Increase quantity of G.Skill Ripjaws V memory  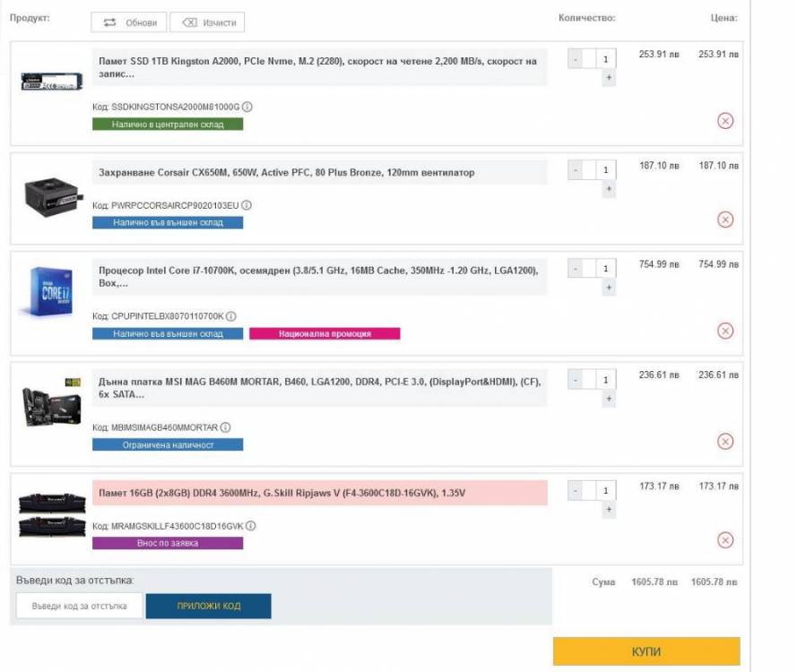(x=609, y=510)
